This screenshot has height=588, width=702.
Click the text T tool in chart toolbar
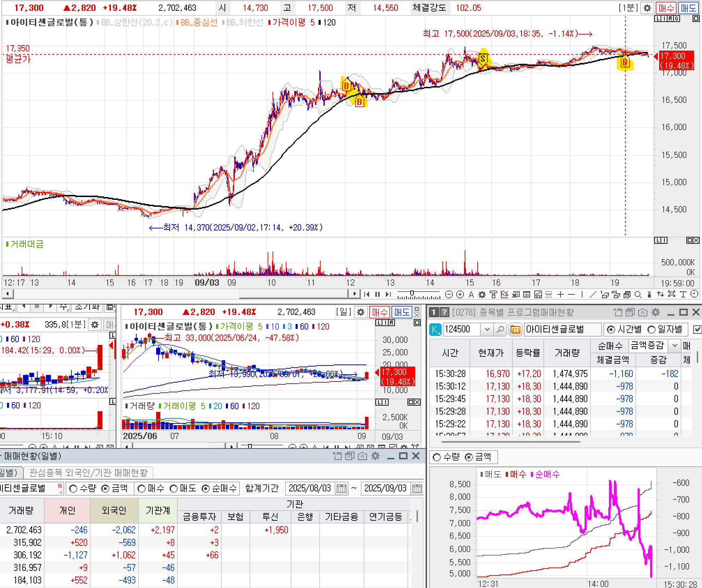click(x=683, y=294)
